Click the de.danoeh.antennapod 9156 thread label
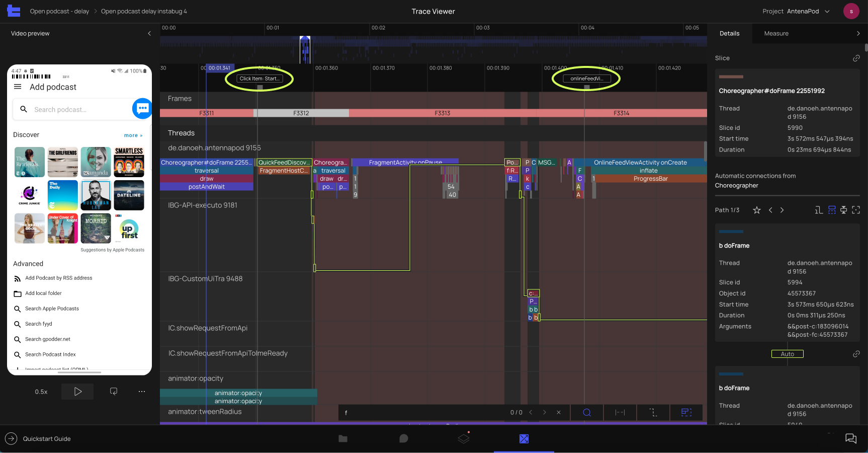868x453 pixels. click(x=214, y=148)
